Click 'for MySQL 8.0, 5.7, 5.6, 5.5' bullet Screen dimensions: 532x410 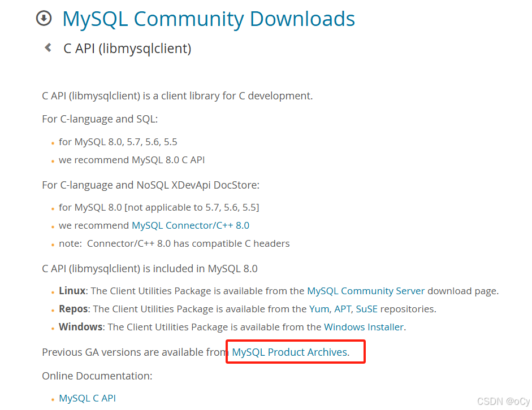[x=118, y=142]
